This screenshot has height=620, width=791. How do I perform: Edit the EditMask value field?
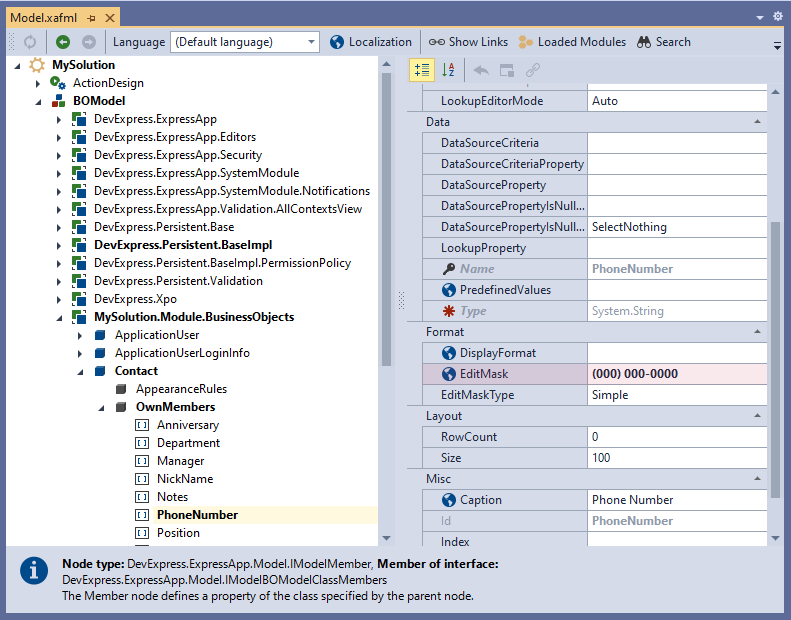(677, 374)
